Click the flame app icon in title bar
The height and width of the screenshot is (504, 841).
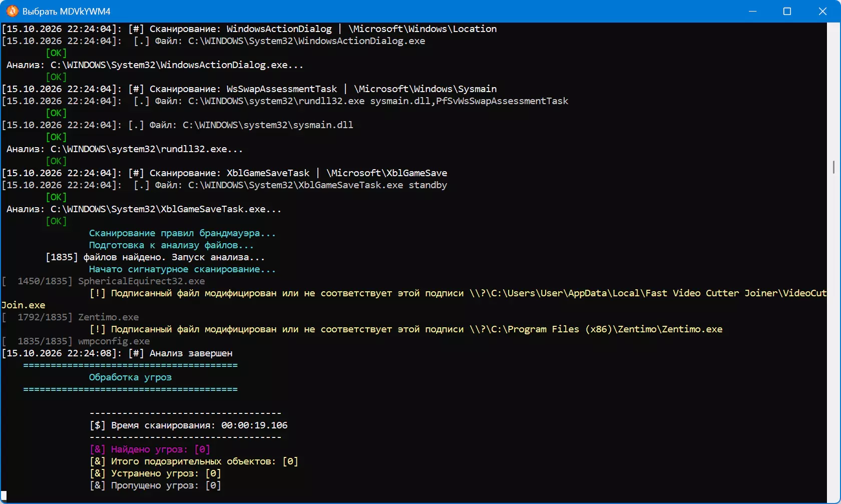tap(12, 11)
